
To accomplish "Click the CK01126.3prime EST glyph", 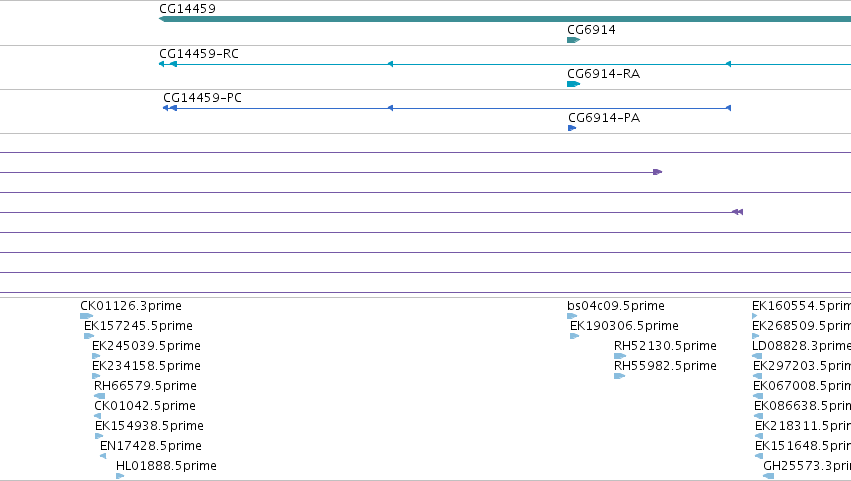I will click(x=86, y=316).
